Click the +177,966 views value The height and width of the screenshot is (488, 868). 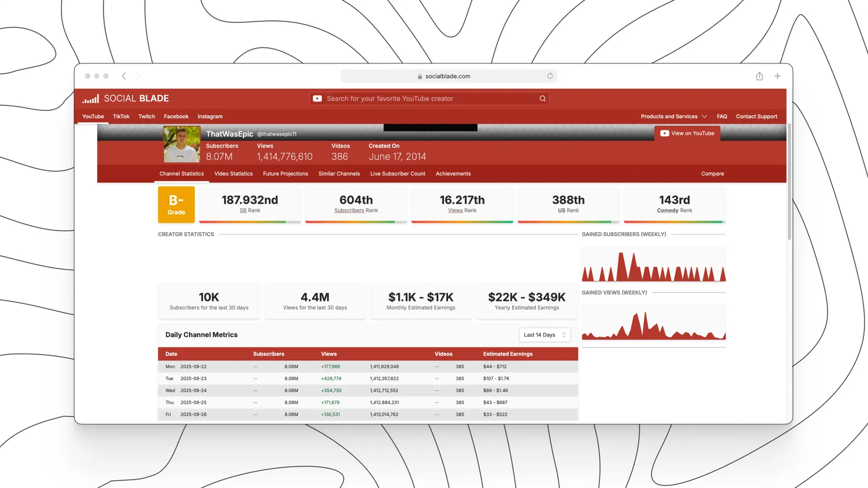click(x=330, y=367)
